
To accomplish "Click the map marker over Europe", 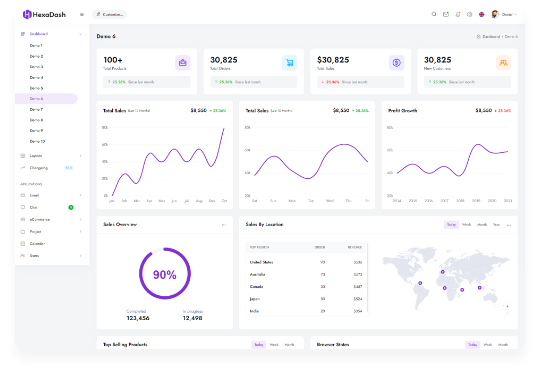I will (x=443, y=272).
